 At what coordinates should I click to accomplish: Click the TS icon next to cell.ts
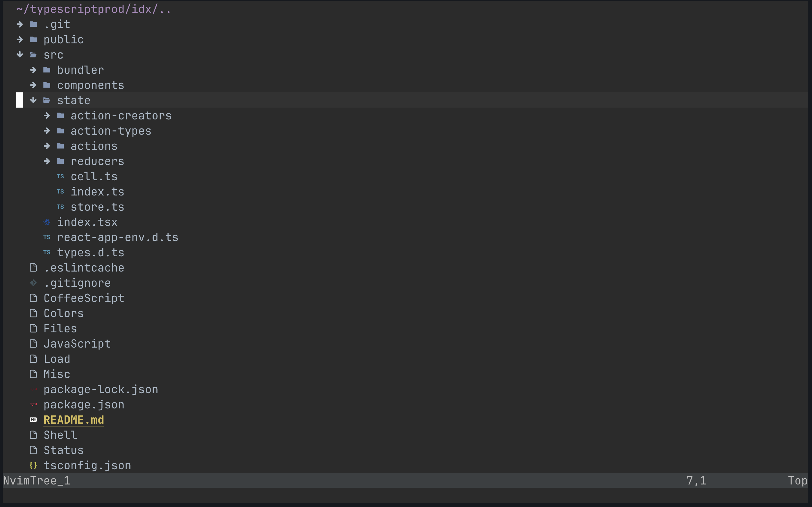click(x=60, y=176)
